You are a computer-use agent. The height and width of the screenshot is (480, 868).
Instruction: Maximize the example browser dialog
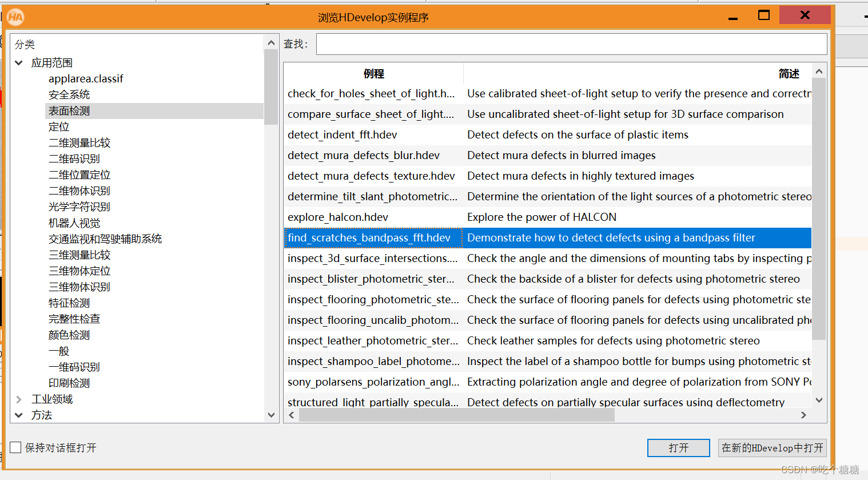click(763, 15)
